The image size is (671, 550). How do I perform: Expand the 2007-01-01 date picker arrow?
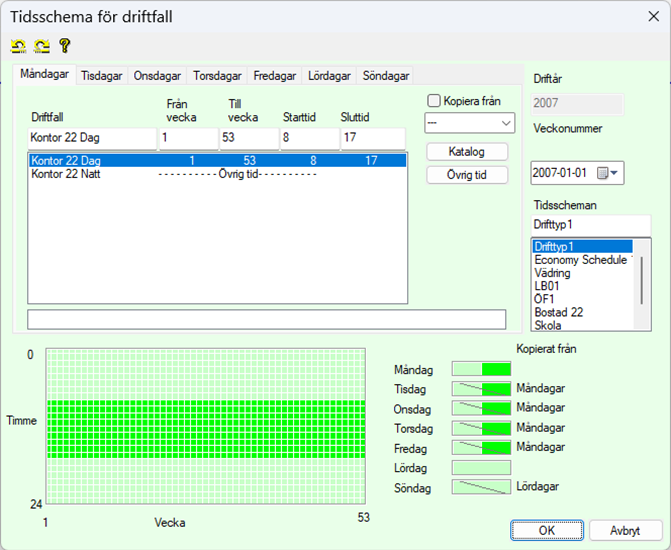pyautogui.click(x=615, y=173)
